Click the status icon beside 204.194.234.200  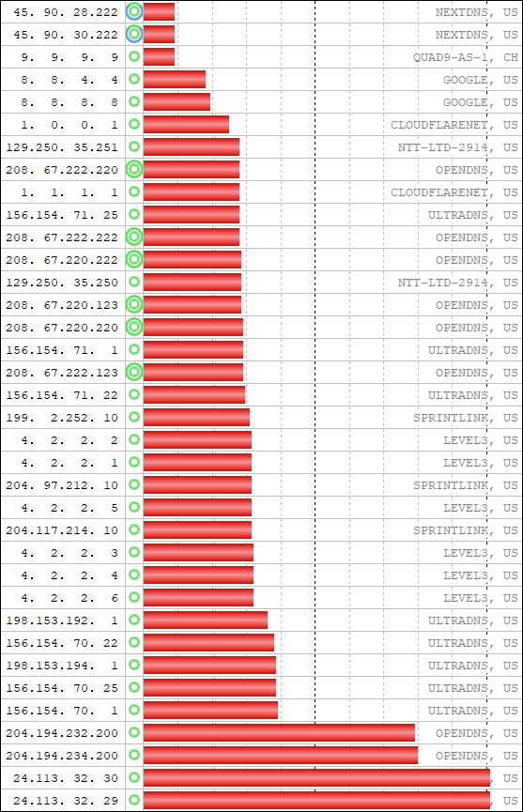click(x=134, y=755)
